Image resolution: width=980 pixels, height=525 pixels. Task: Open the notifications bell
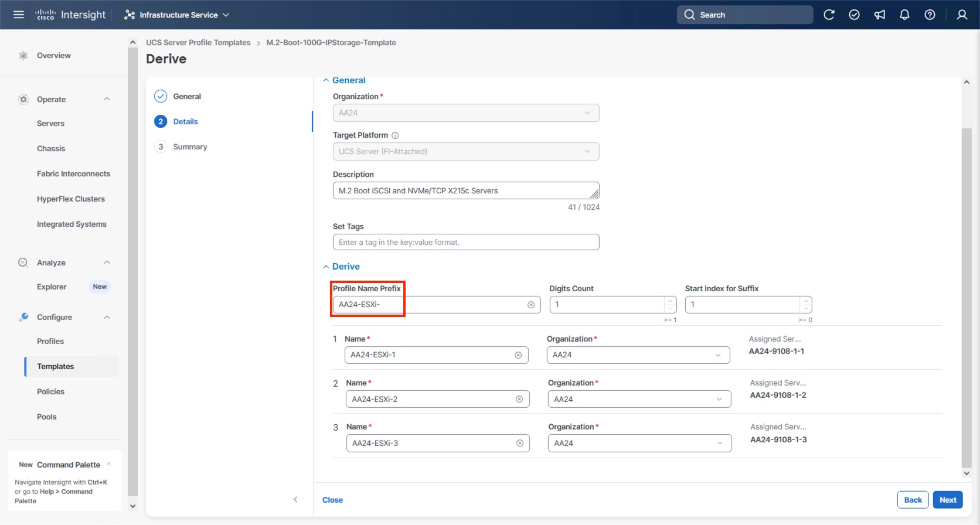904,15
